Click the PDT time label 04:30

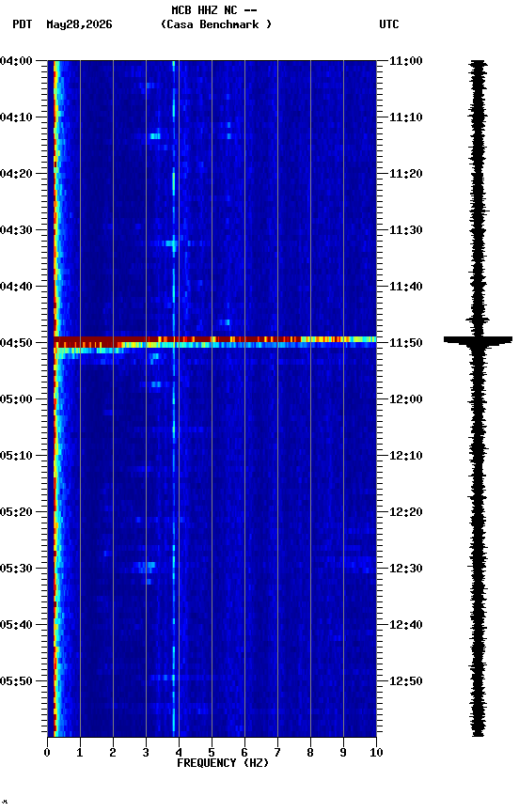(x=16, y=230)
